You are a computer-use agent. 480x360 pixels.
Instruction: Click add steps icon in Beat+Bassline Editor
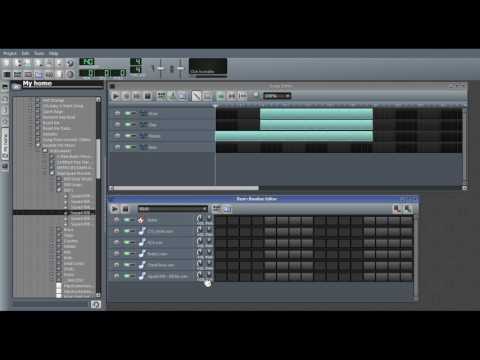408,209
